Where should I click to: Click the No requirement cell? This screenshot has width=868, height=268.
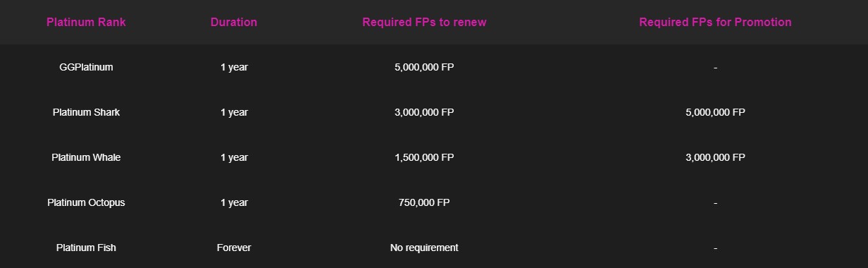pyautogui.click(x=424, y=248)
